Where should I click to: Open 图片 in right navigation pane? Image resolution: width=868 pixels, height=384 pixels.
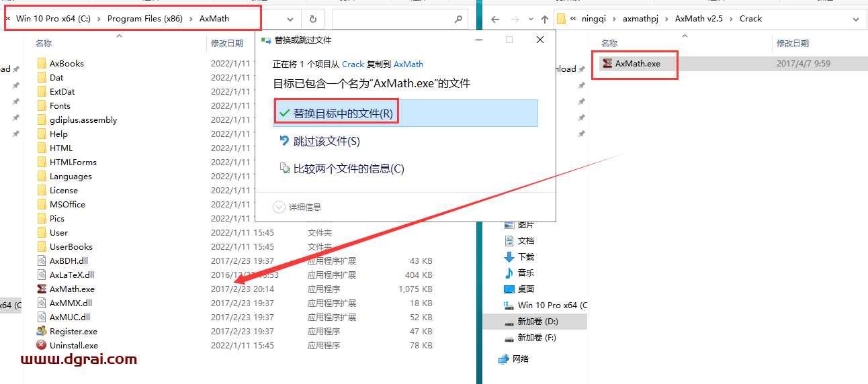(x=526, y=224)
